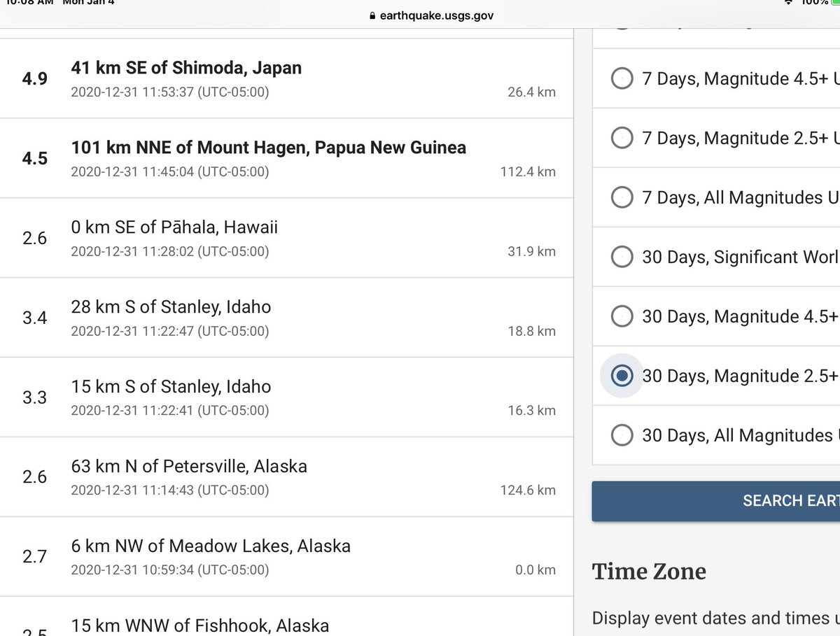
Task: Select the "30 Days, Magnitude 4.5+" feed option
Action: tap(622, 316)
